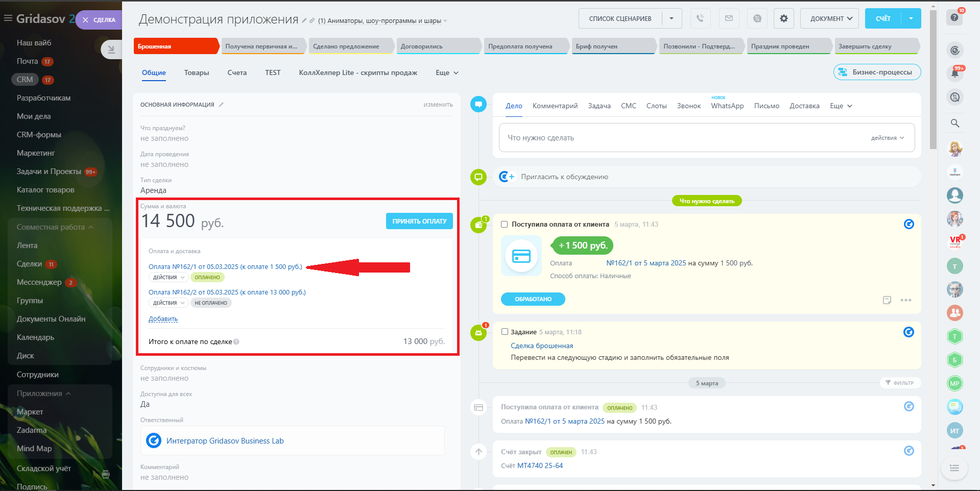
Task: Select the Комментарий tab in the timeline
Action: pos(555,106)
